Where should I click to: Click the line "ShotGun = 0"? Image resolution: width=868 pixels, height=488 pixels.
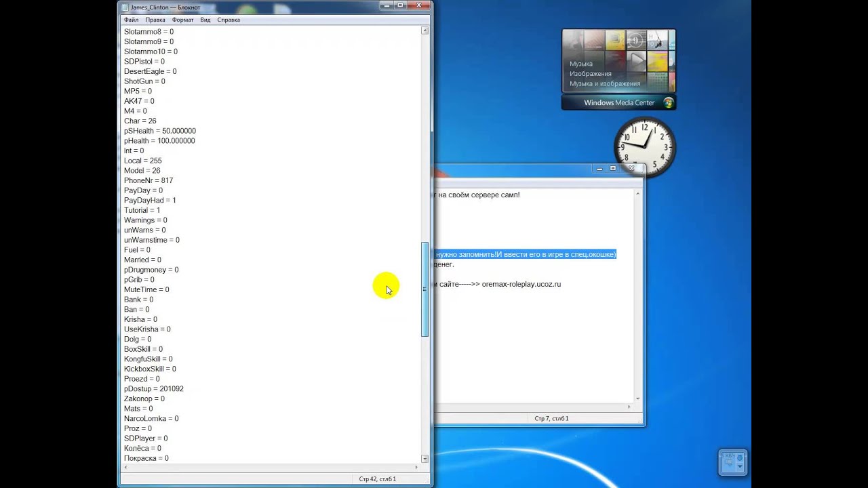(144, 81)
